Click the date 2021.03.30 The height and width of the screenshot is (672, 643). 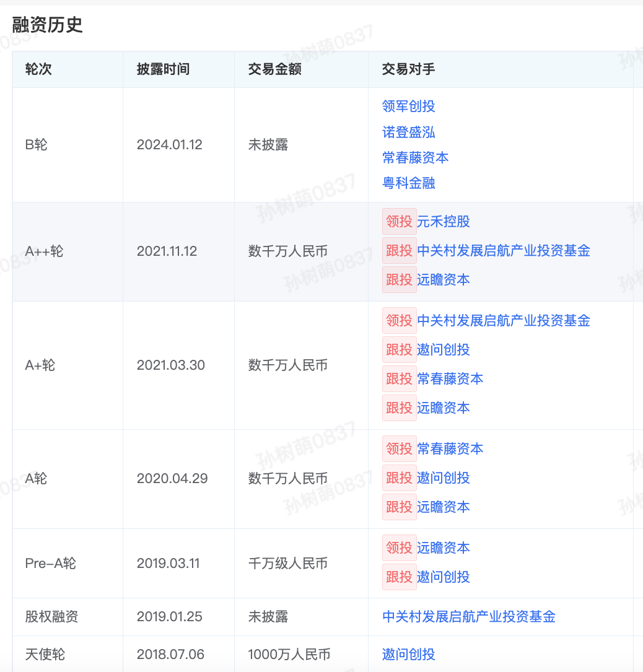click(171, 365)
